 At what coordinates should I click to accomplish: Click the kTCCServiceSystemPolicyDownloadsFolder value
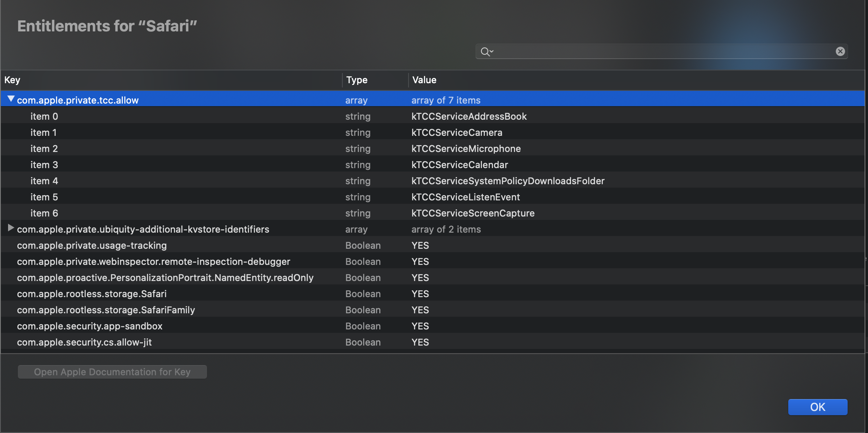(508, 181)
